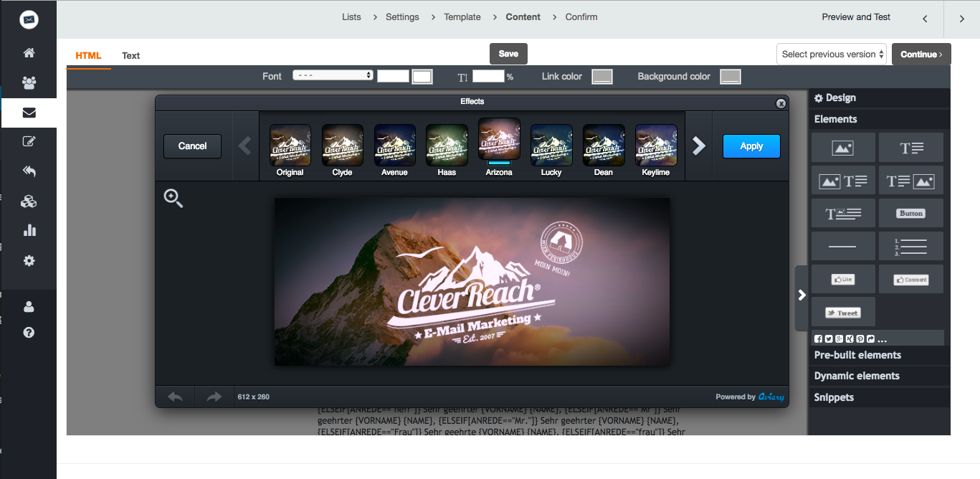Insert the social media icons row element
980x479 pixels.
pyautogui.click(x=877, y=338)
